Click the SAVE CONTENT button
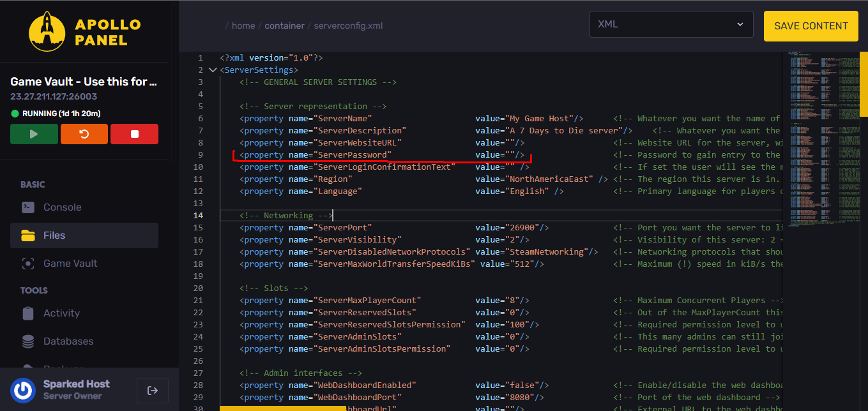Screen dimensions: 868x411 point(811,26)
